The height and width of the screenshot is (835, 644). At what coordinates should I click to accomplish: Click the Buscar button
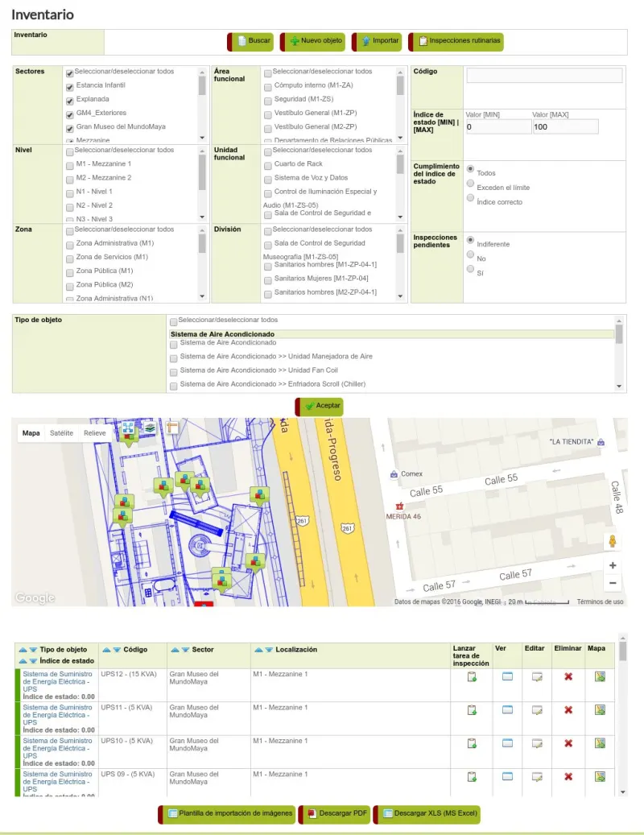[x=250, y=42]
